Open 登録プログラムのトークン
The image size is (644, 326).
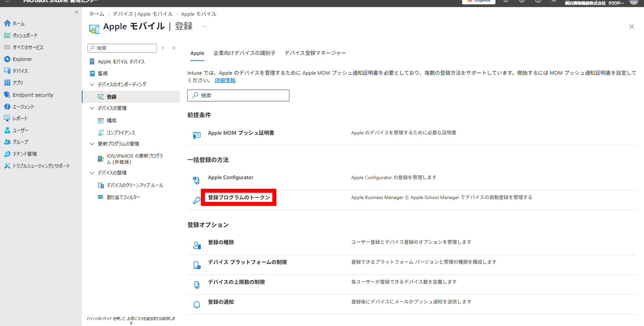coord(239,197)
